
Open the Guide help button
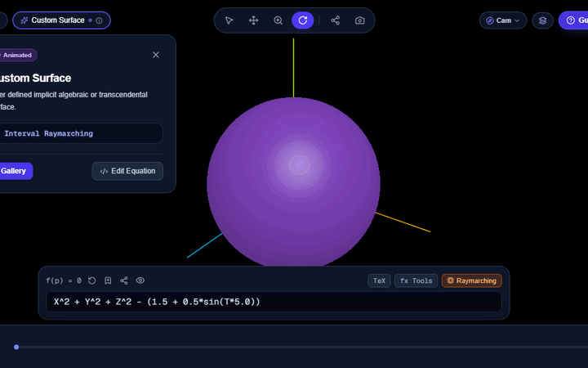point(573,20)
